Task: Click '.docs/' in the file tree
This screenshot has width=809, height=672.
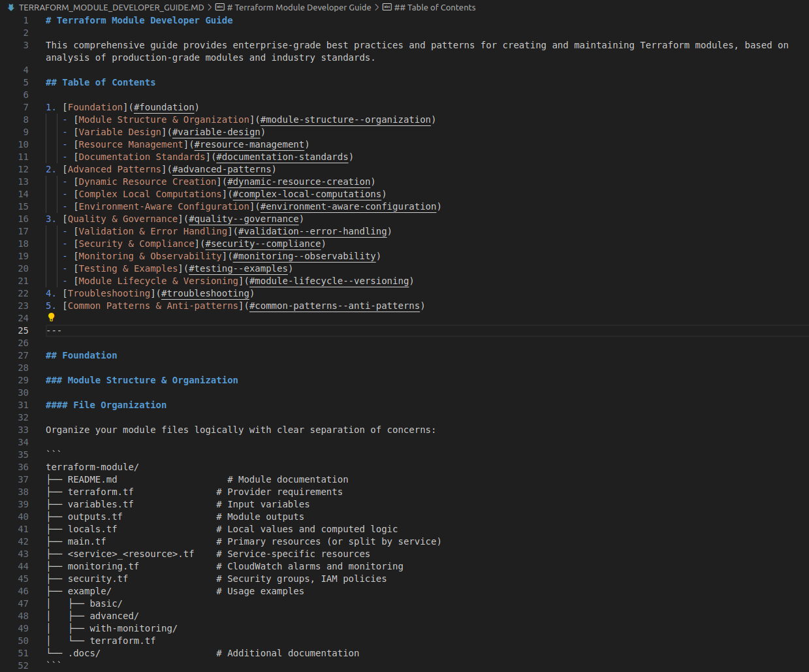Action: coord(84,653)
